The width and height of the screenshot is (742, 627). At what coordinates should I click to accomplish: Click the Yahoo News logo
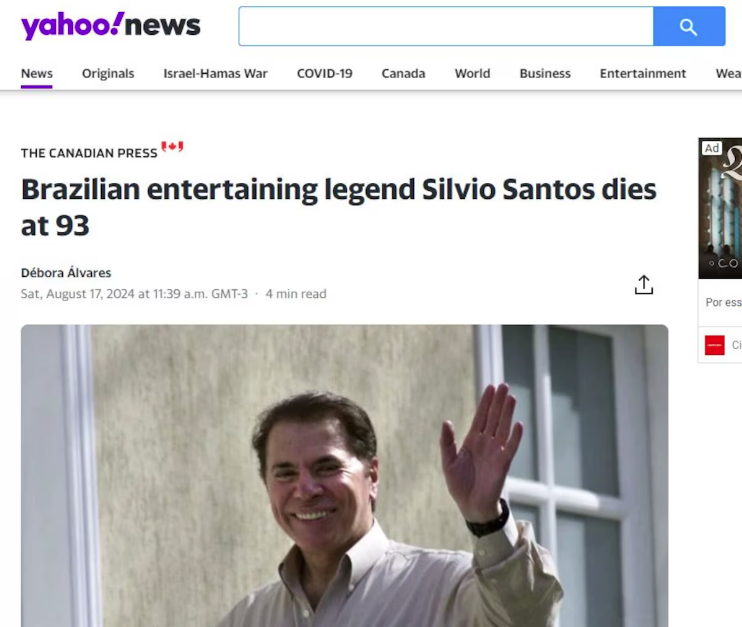coord(111,26)
